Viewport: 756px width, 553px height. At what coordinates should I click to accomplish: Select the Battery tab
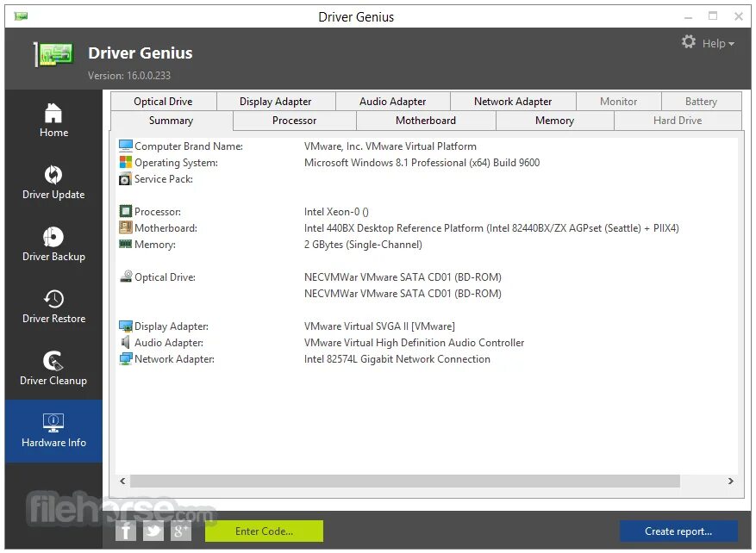pos(702,102)
